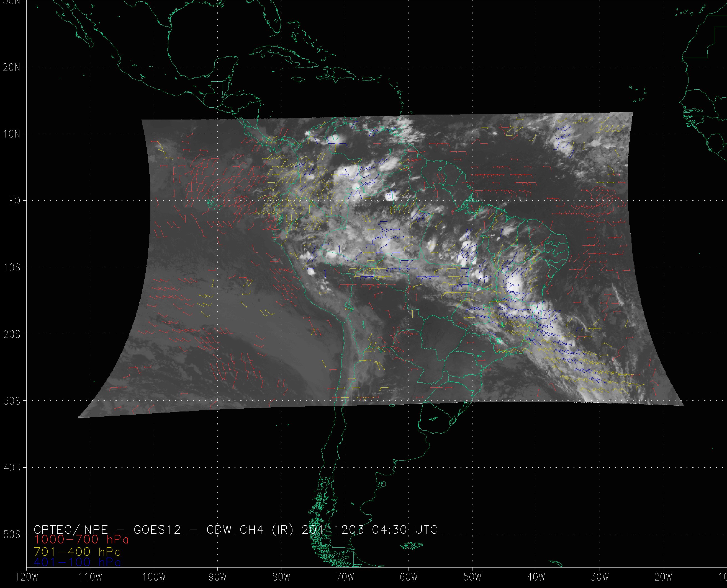The height and width of the screenshot is (588, 727).
Task: Click the 40W longitude axis label
Action: pyautogui.click(x=536, y=577)
